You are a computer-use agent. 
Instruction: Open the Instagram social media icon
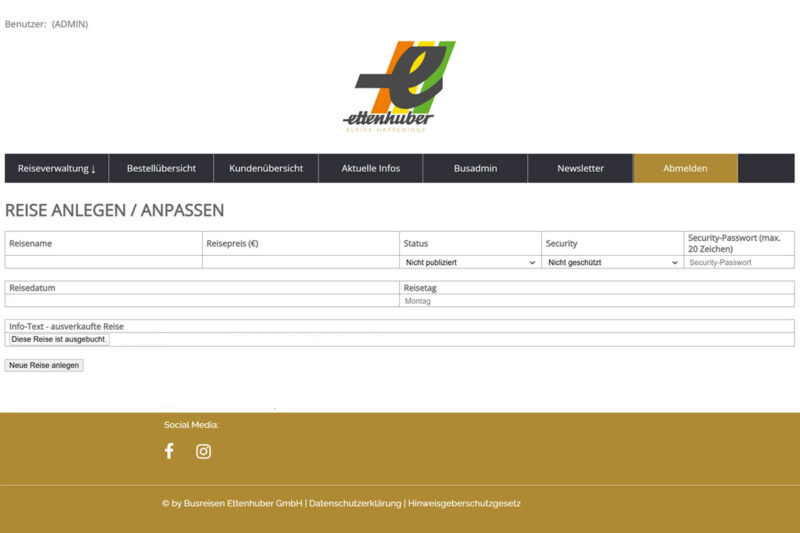(203, 451)
